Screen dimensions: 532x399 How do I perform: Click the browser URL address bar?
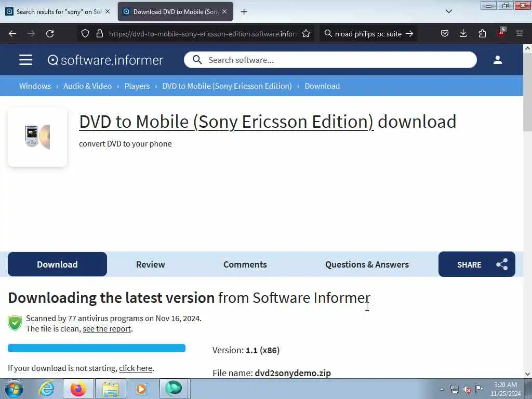[x=203, y=34]
